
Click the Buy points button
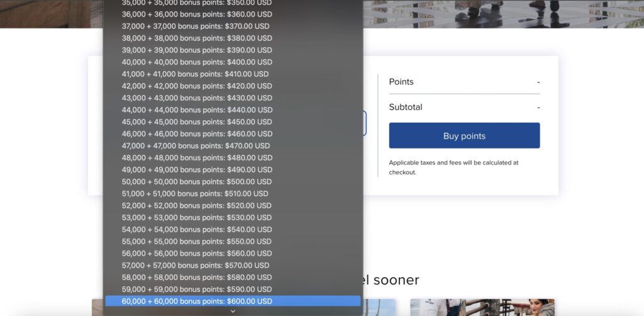coord(464,135)
